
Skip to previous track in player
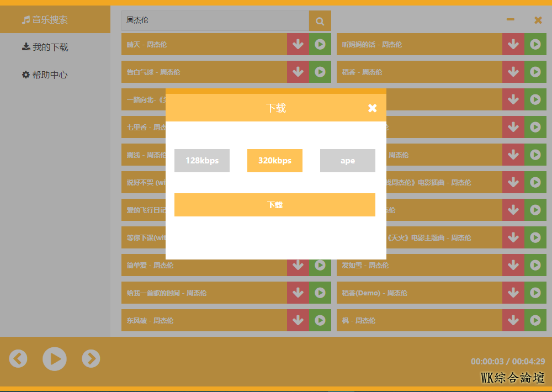tap(18, 359)
